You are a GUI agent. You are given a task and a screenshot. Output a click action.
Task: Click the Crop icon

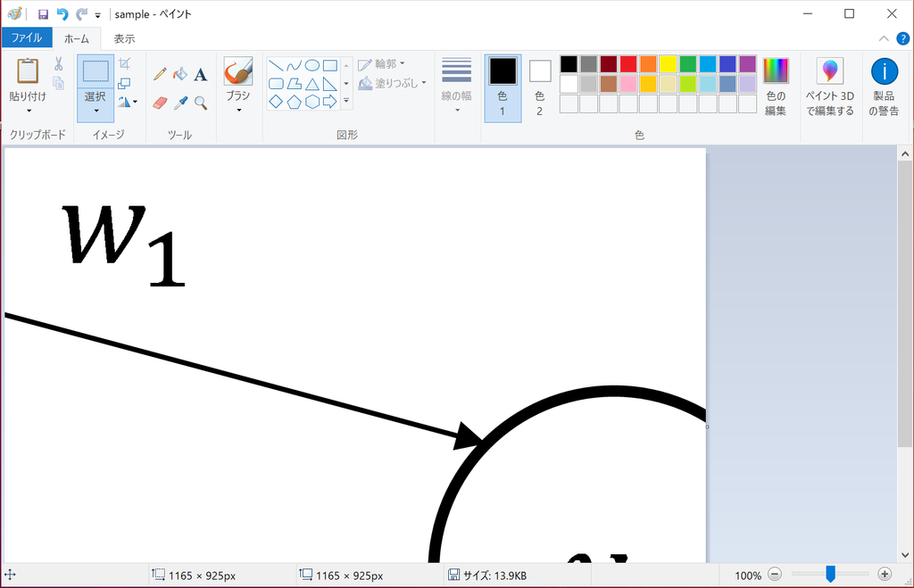click(124, 63)
